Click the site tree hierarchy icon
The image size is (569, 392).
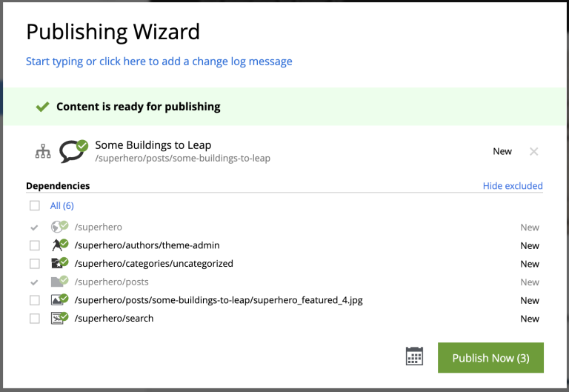tap(44, 151)
